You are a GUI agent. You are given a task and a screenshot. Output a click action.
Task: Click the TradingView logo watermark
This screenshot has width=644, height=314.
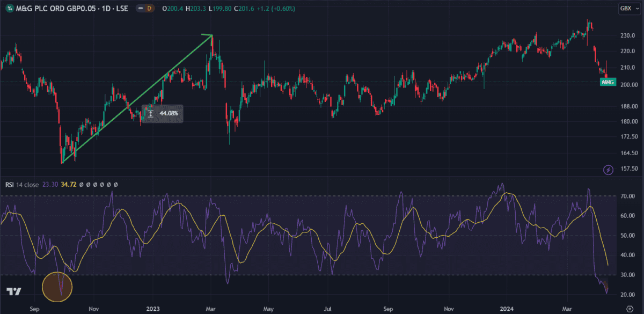coord(14,291)
